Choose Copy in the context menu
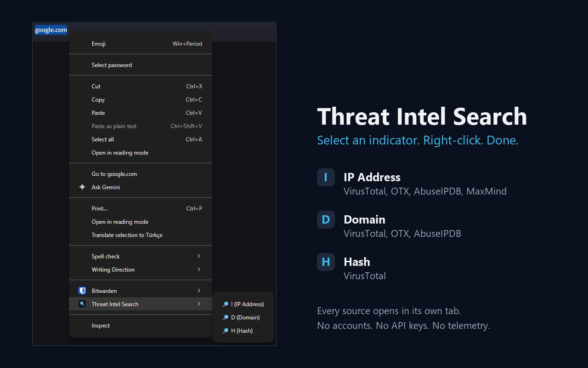Image resolution: width=588 pixels, height=368 pixels. pos(141,100)
